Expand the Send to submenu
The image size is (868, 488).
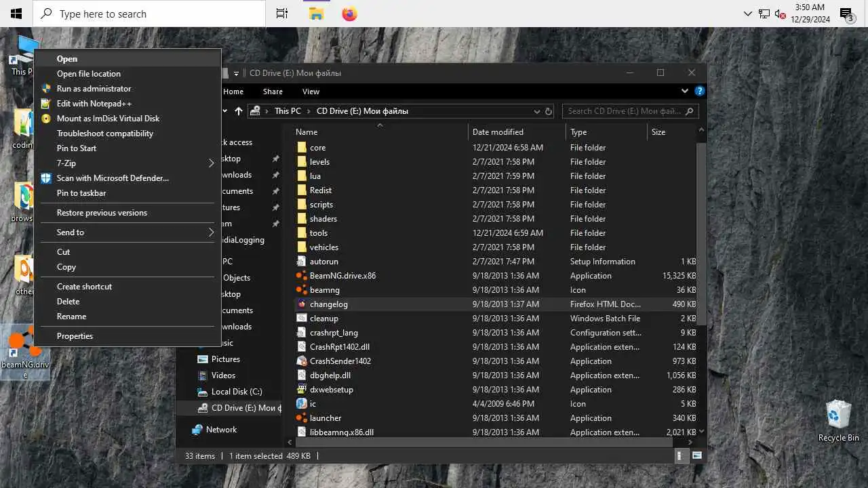pyautogui.click(x=211, y=232)
